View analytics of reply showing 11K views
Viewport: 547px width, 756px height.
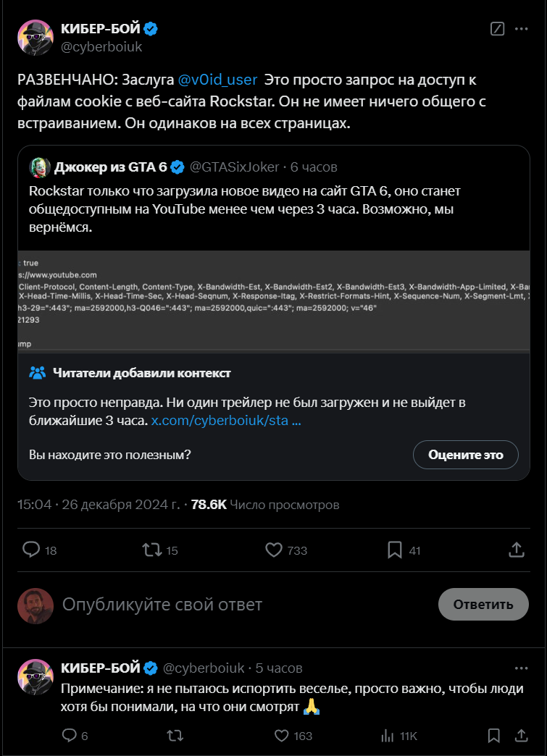[388, 735]
